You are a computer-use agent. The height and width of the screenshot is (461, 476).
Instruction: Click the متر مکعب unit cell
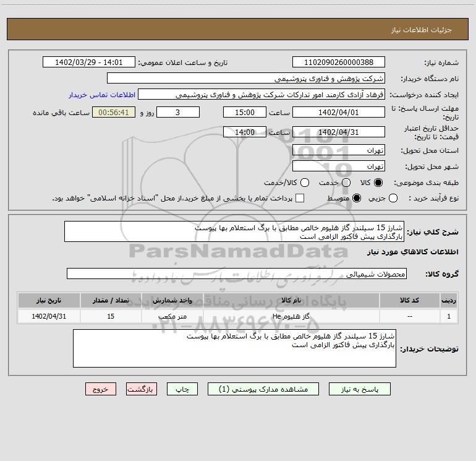pyautogui.click(x=172, y=316)
